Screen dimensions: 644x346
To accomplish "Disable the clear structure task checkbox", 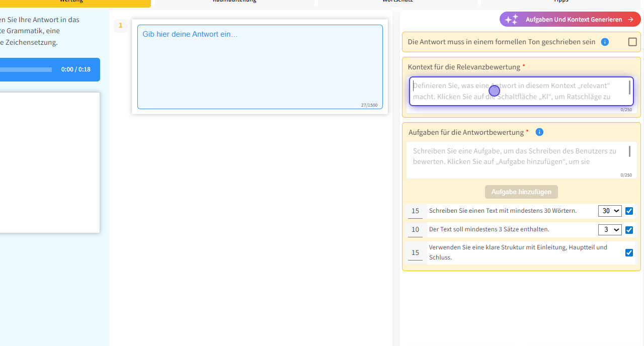I will (629, 252).
